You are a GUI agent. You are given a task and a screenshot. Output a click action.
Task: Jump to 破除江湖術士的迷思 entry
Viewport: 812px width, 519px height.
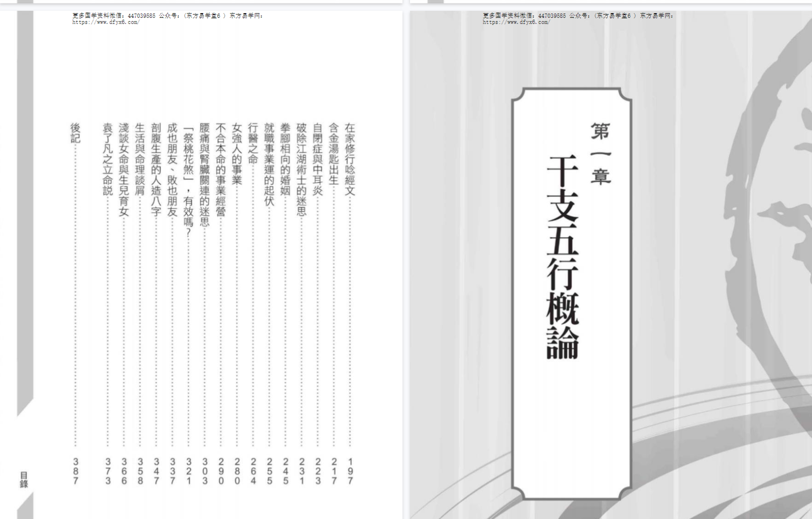(301, 170)
